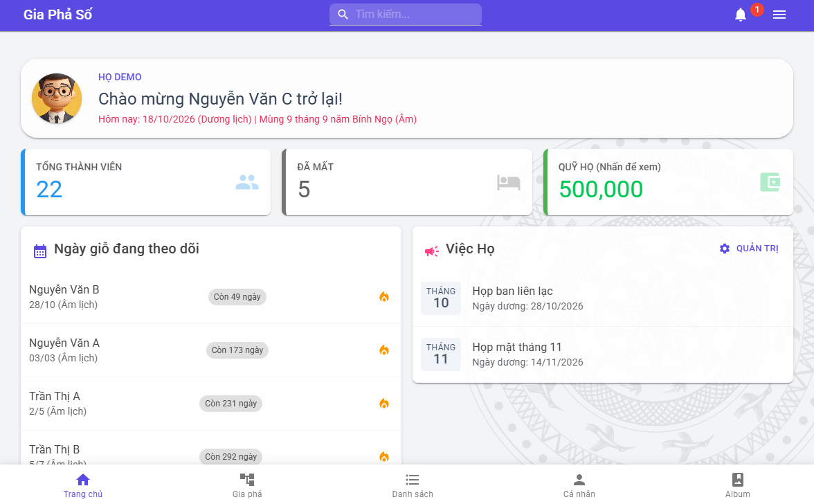Open the notification bell

[x=741, y=15]
